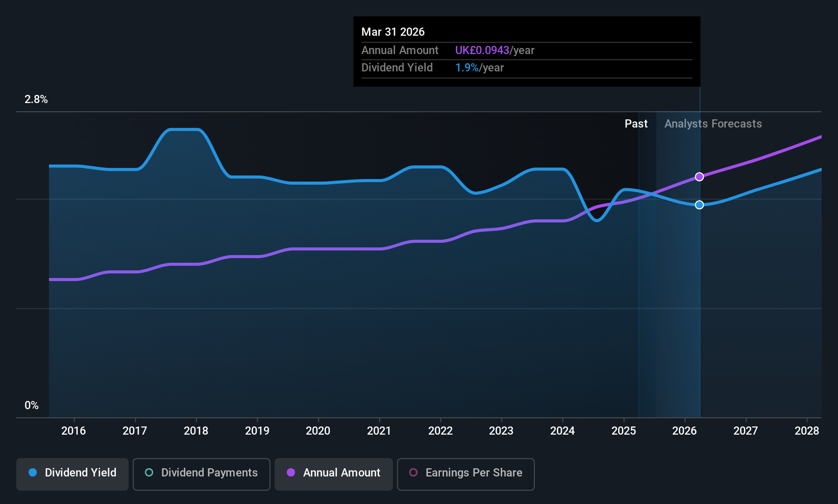Click the 2025 x-axis label
Viewport: 838px width, 504px height.
point(624,431)
